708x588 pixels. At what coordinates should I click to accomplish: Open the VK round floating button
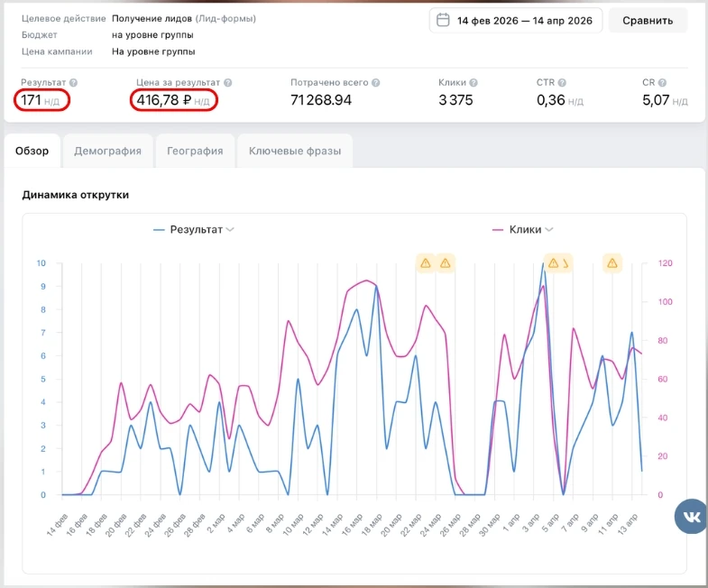tap(691, 516)
